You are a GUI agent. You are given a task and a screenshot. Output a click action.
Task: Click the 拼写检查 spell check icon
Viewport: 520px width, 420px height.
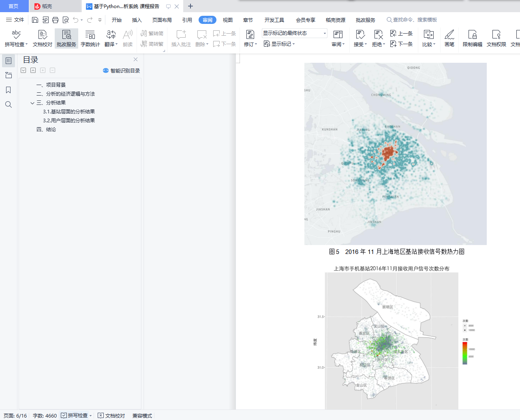[x=16, y=35]
